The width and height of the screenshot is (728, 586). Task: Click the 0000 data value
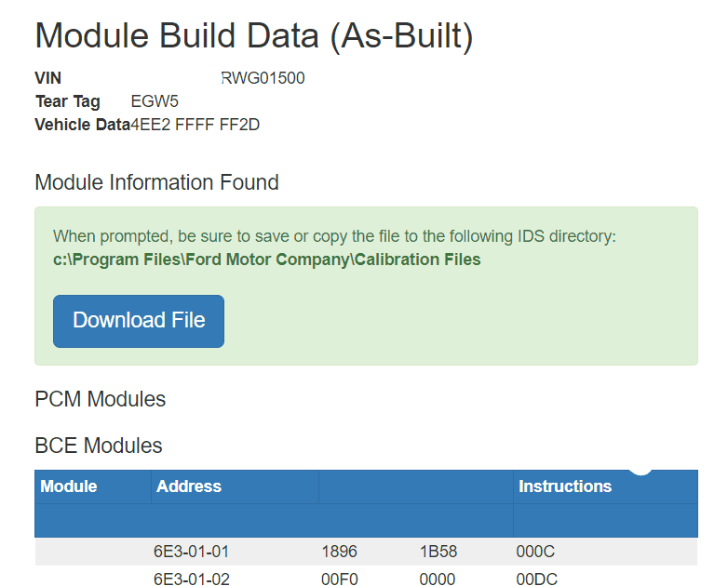pos(438,579)
